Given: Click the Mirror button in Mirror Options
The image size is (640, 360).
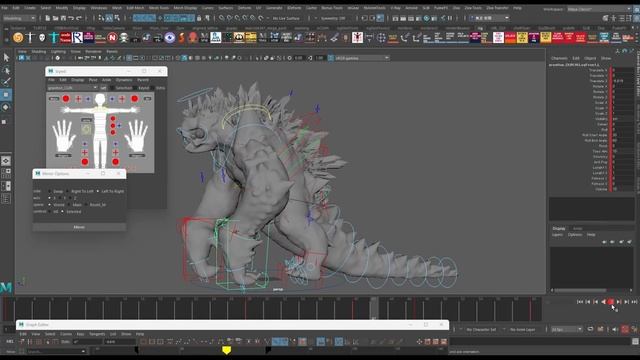Looking at the screenshot, I should pos(79,227).
